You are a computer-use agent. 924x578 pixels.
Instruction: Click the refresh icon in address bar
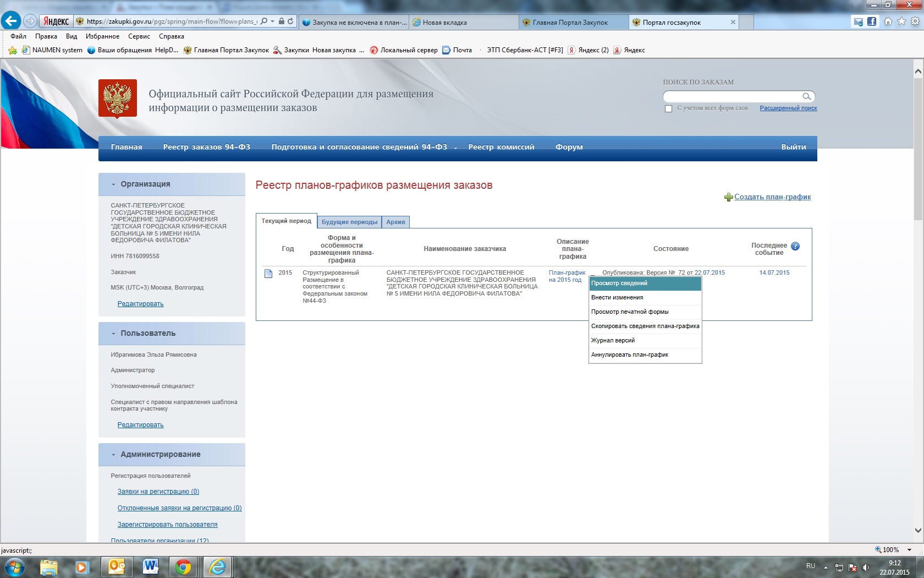(x=290, y=21)
